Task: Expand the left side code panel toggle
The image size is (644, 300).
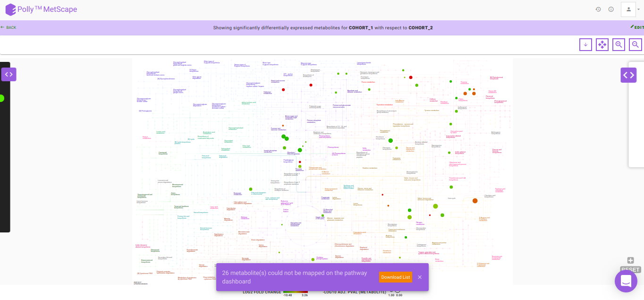Action: [8, 75]
